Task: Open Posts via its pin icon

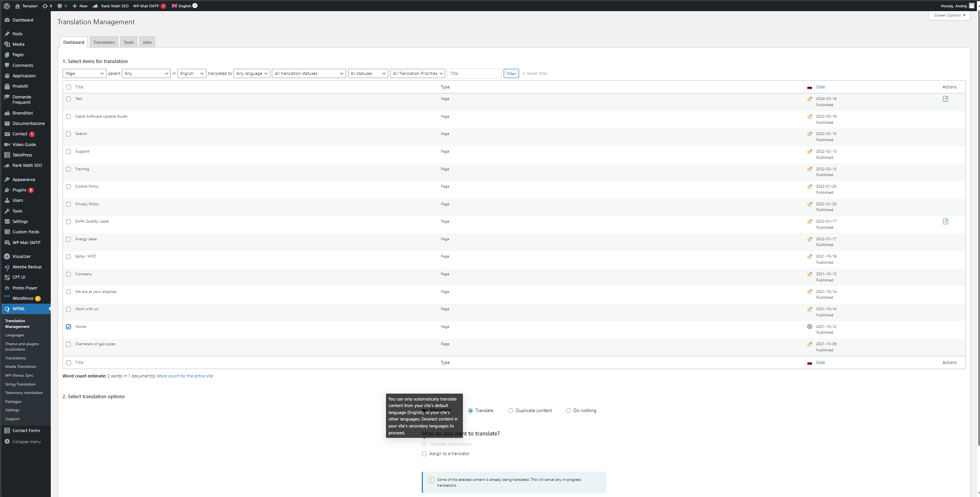Action: [7, 34]
